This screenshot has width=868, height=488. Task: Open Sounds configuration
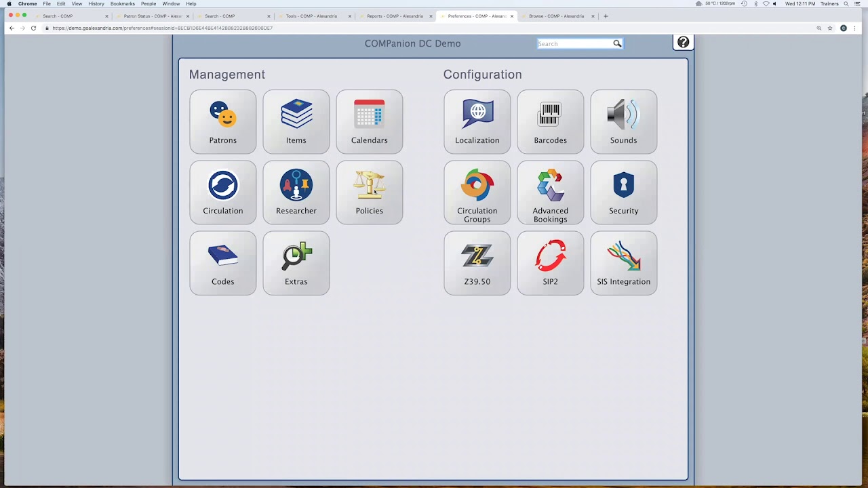point(624,122)
